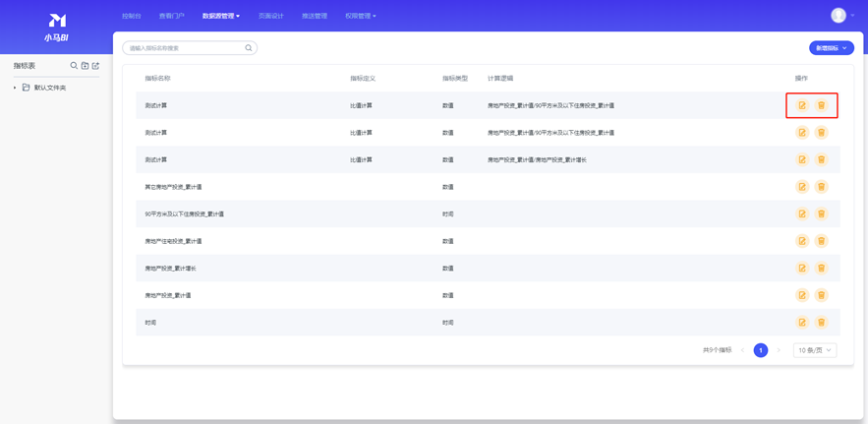Go to the 控制台 menu item
Viewport: 868px width, 424px height.
point(131,16)
